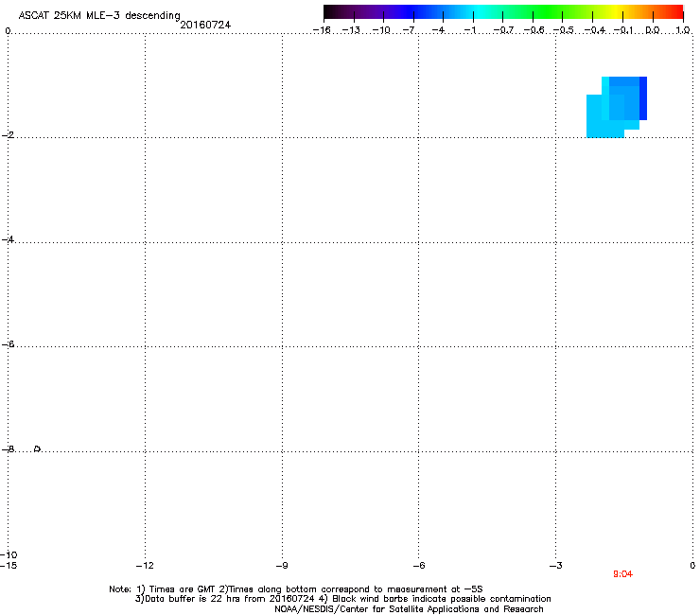Screen dimensions: 700x615
Task: Click the color bar label '-0.7'
Action: [x=503, y=30]
